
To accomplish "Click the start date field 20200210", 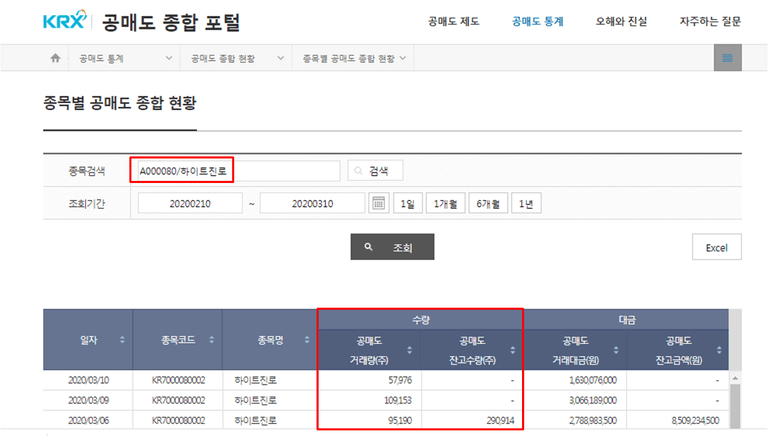I will (x=190, y=203).
